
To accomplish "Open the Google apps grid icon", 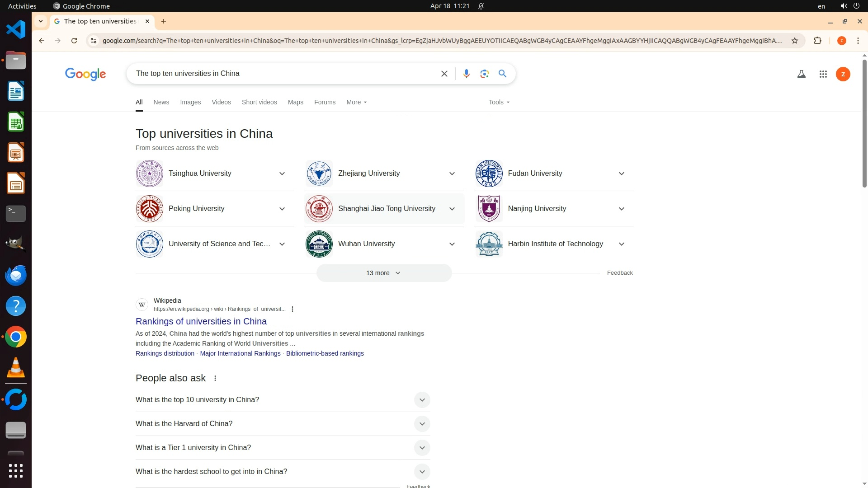I will [823, 74].
